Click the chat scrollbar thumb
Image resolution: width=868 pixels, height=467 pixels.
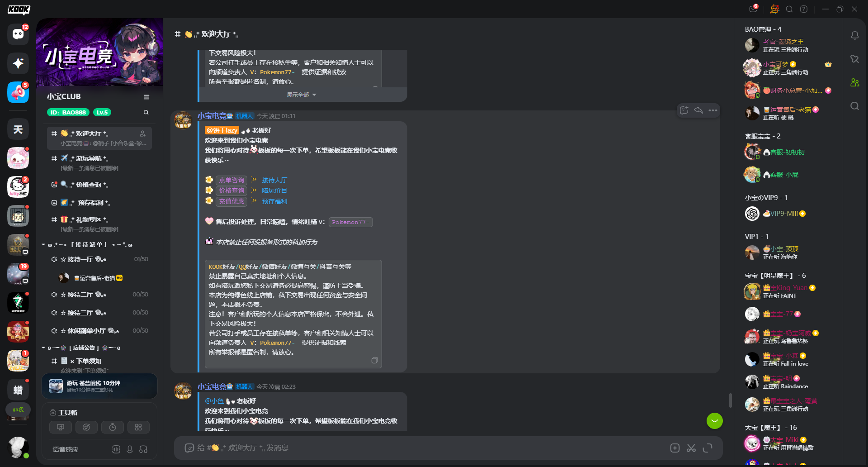tap(730, 400)
